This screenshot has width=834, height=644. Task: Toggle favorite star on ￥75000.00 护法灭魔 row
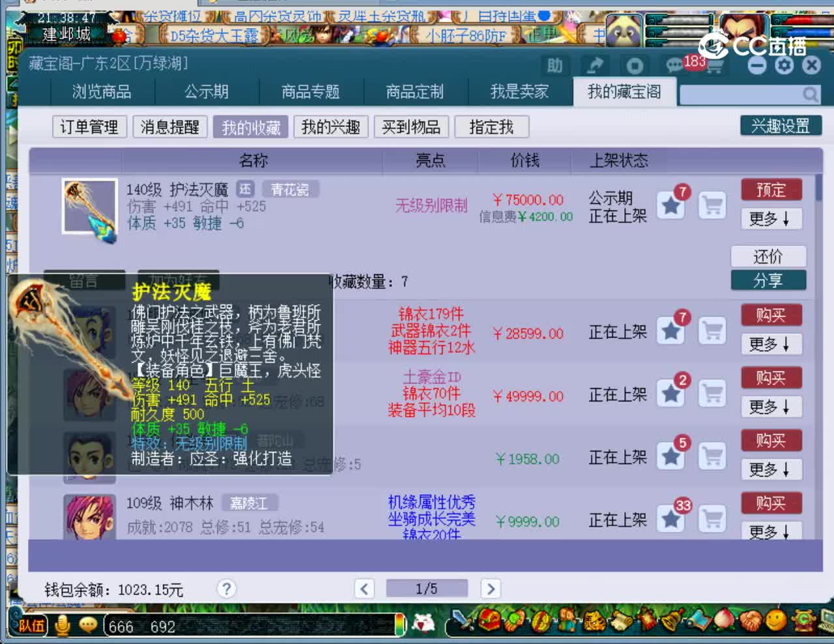pos(670,206)
